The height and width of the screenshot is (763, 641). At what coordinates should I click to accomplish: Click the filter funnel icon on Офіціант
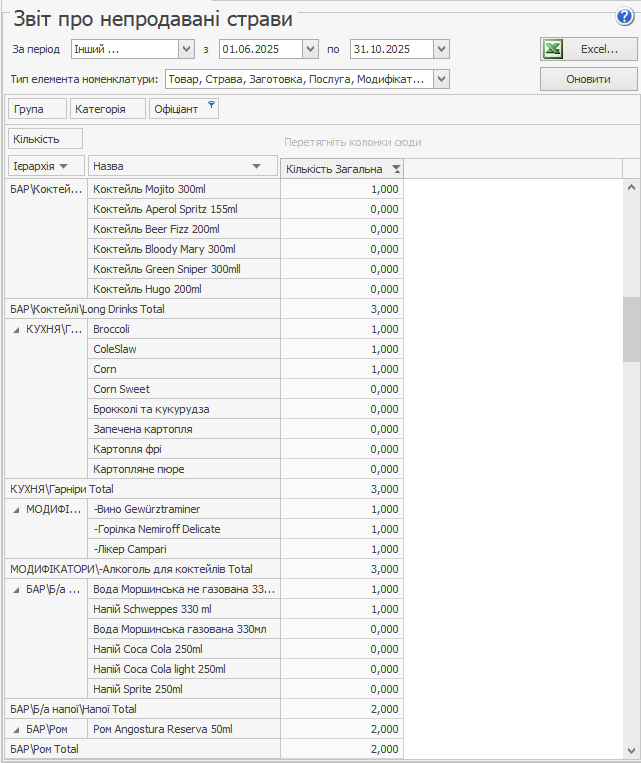click(x=211, y=106)
